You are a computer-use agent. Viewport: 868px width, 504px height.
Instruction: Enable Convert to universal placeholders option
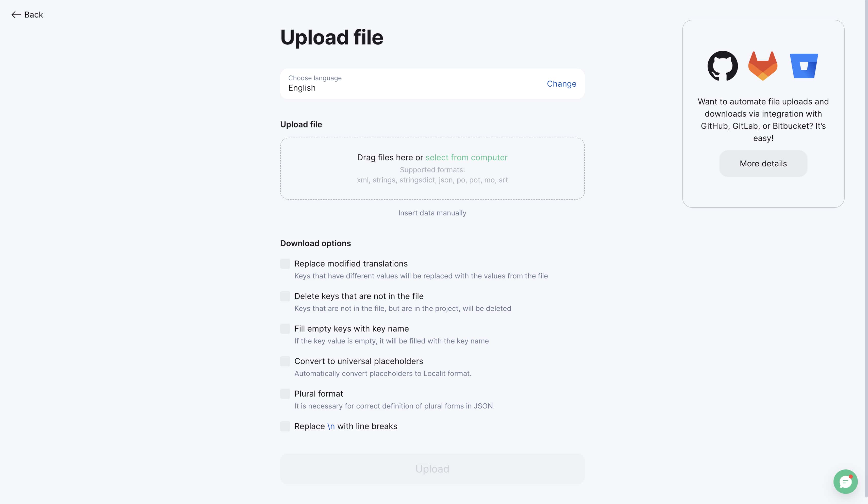285,361
